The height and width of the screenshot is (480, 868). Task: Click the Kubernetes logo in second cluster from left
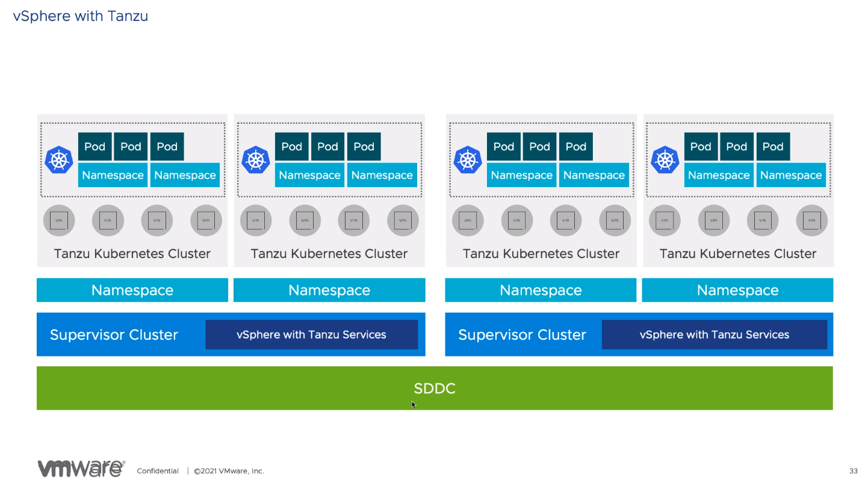tap(256, 160)
